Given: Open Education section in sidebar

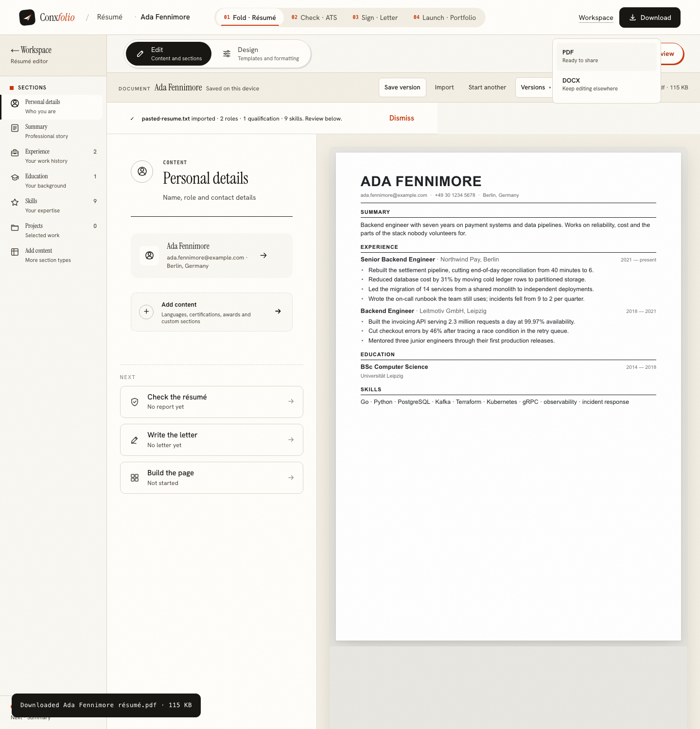Looking at the screenshot, I should click(x=52, y=181).
